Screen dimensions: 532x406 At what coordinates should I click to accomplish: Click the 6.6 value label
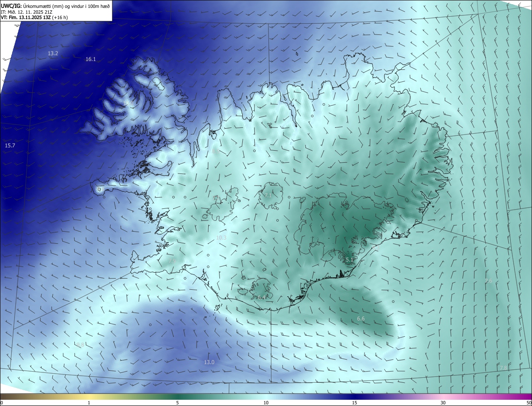tap(361, 319)
